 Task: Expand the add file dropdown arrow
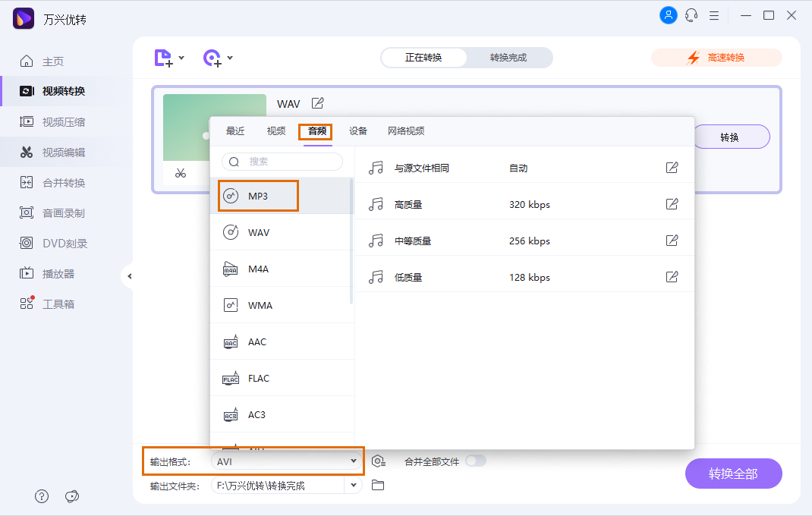(x=181, y=58)
